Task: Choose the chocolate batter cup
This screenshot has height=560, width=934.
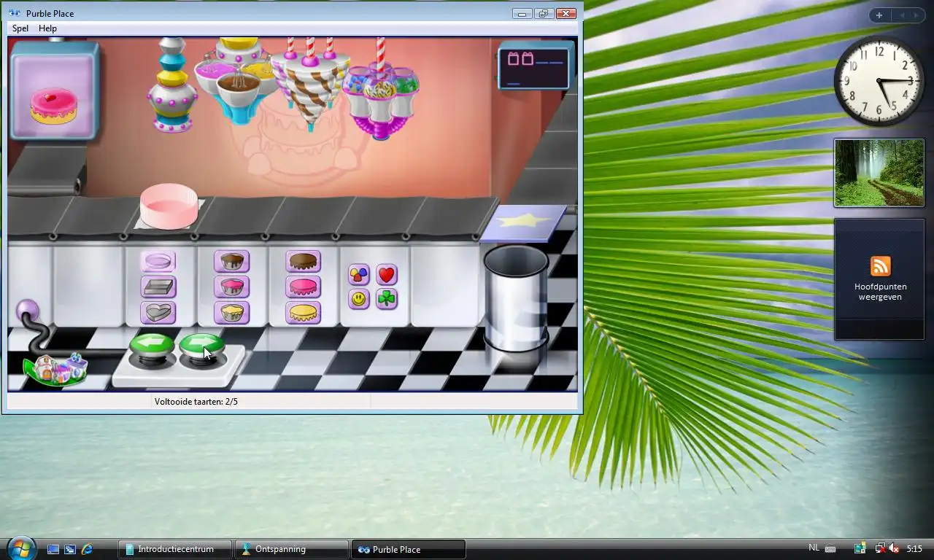Action: (x=232, y=261)
